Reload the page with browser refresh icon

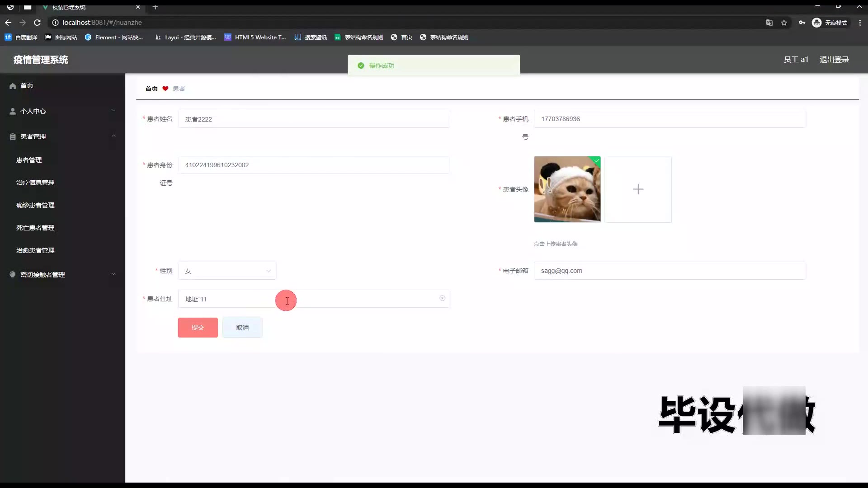click(38, 23)
